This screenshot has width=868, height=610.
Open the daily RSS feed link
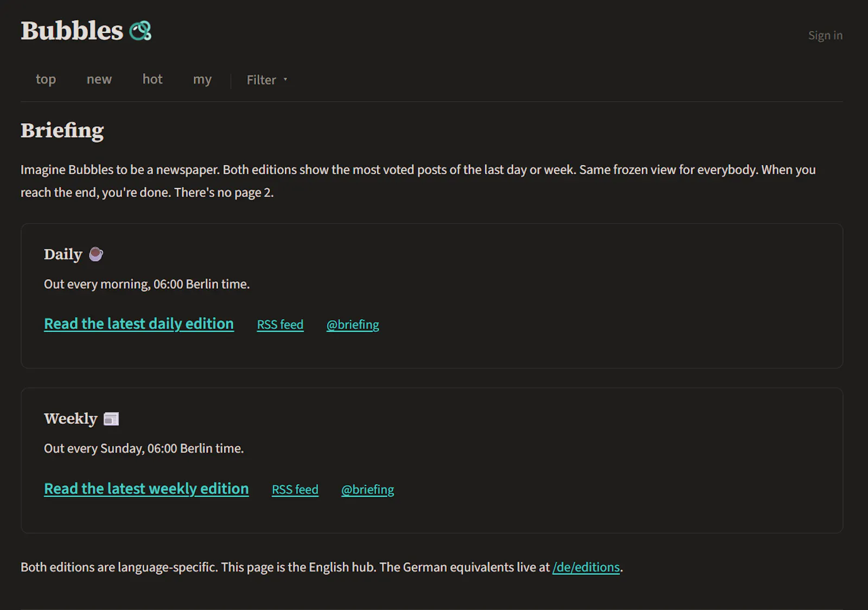click(x=280, y=325)
